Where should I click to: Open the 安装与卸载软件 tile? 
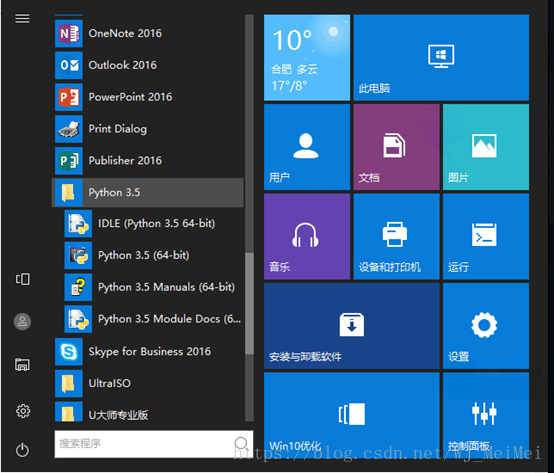[352, 326]
